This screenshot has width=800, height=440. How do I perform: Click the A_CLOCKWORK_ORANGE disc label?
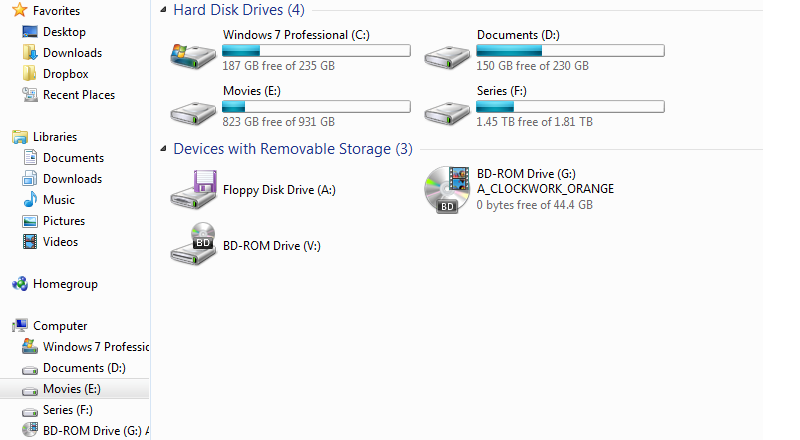click(545, 189)
